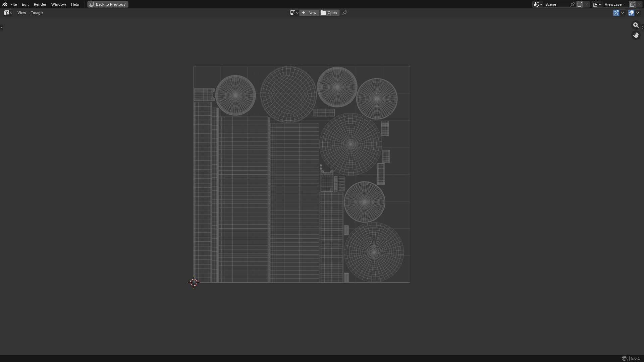Click the globe icon in status bar
644x362 pixels.
[x=624, y=359]
